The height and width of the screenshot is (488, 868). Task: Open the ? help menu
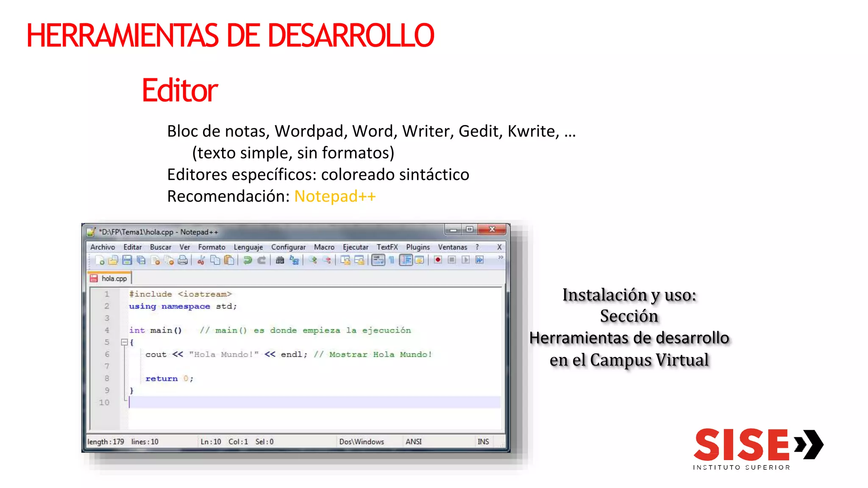[477, 247]
